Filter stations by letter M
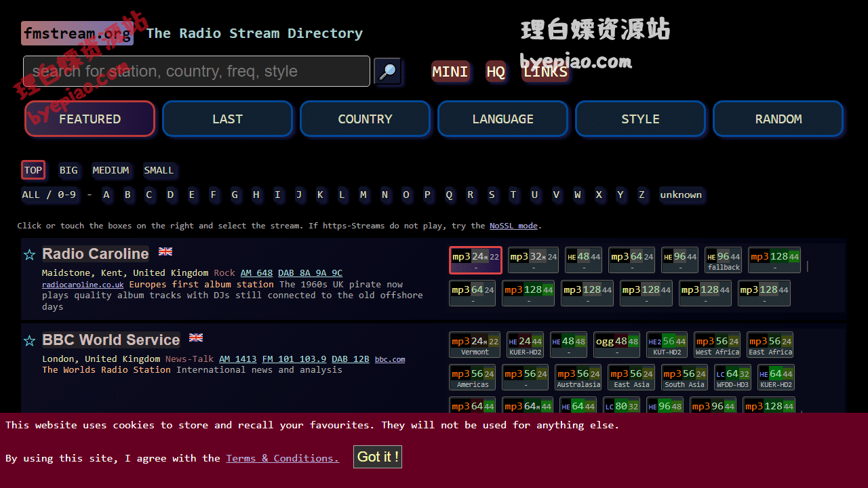Image resolution: width=868 pixels, height=488 pixels. tap(363, 195)
